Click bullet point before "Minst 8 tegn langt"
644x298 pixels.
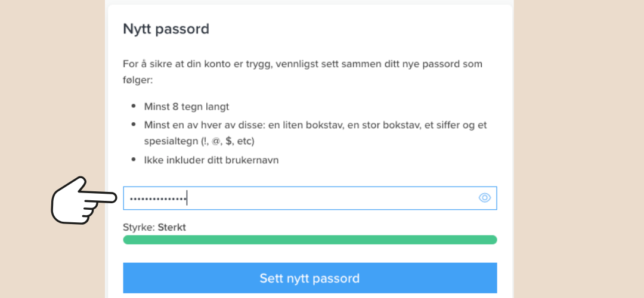click(133, 106)
